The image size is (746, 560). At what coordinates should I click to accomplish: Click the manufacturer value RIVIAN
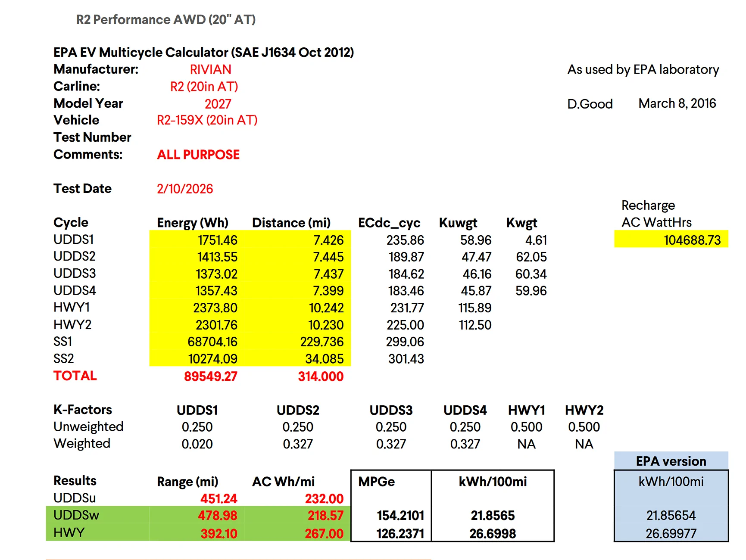[x=211, y=69]
